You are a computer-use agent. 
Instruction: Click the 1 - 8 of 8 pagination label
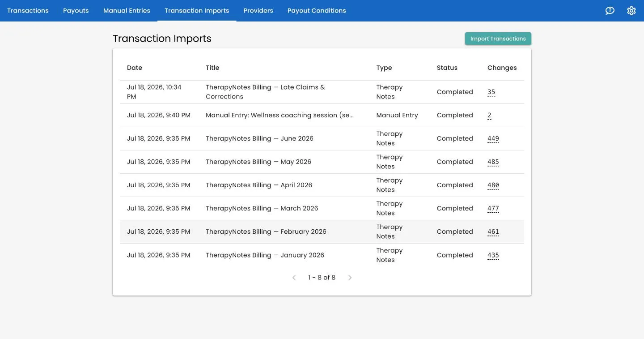click(x=322, y=278)
